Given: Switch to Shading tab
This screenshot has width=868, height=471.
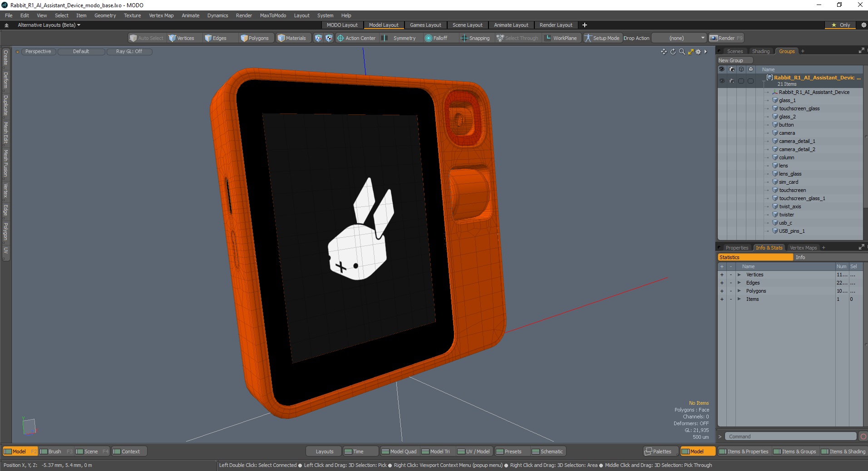Looking at the screenshot, I should [760, 51].
